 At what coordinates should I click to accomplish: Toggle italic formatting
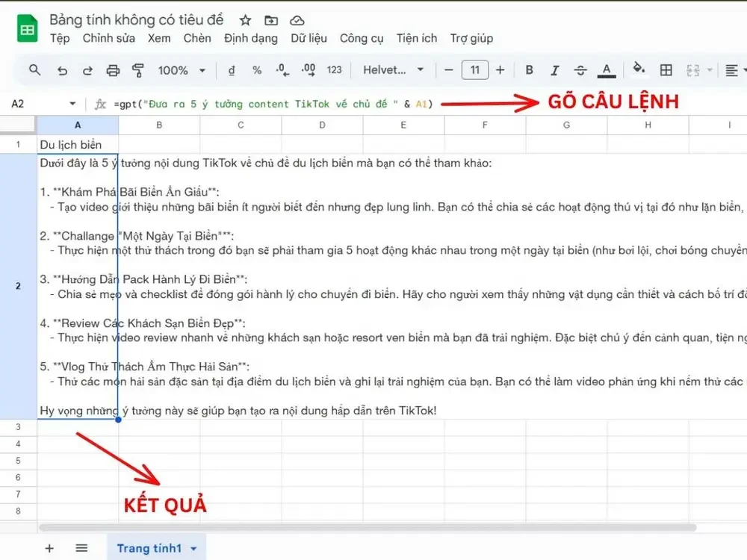tap(554, 70)
